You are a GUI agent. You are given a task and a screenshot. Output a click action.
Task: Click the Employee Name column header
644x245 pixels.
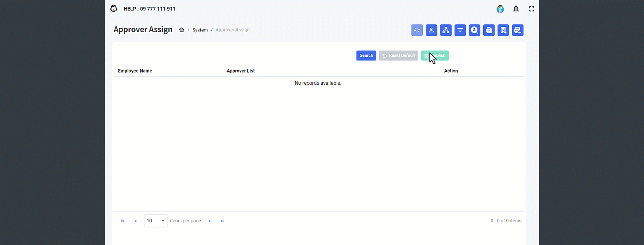(135, 71)
